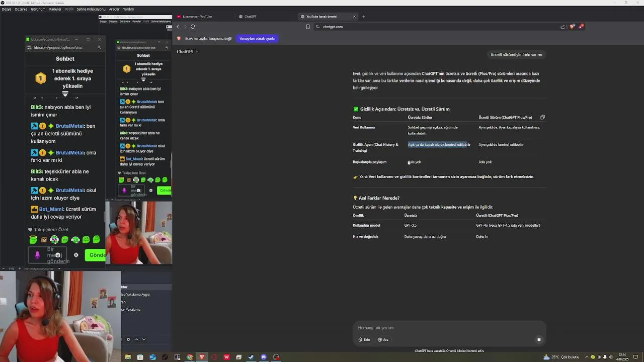Go forward in the Brave browser

(x=185, y=27)
